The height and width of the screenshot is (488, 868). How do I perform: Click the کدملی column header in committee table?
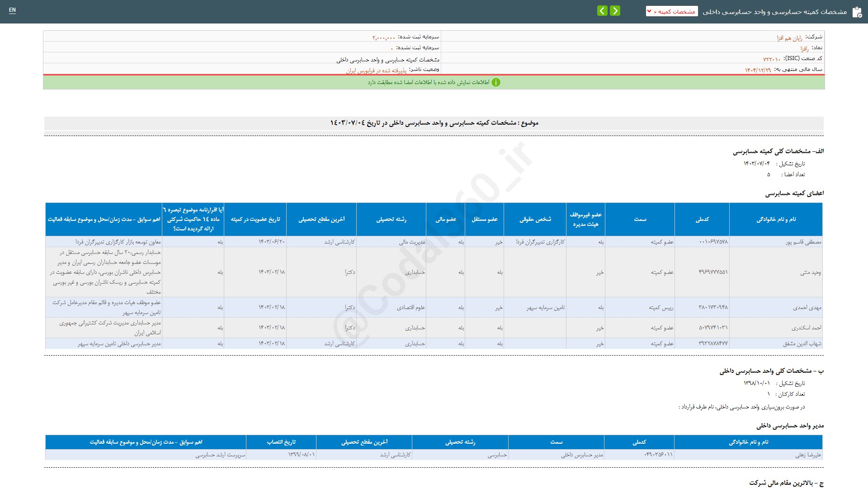[x=702, y=219]
